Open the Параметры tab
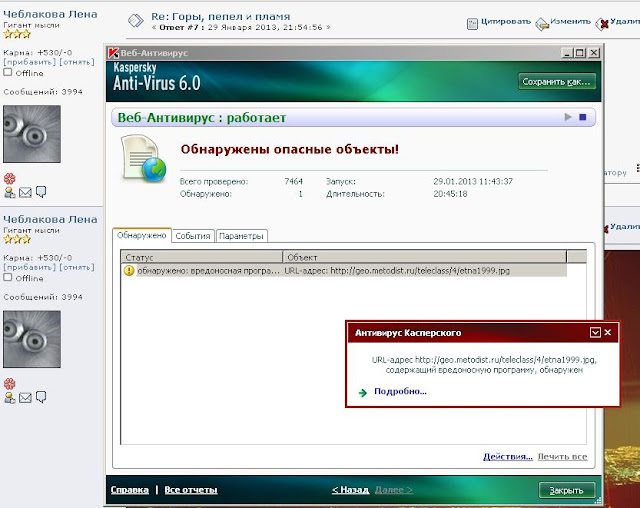 click(241, 236)
